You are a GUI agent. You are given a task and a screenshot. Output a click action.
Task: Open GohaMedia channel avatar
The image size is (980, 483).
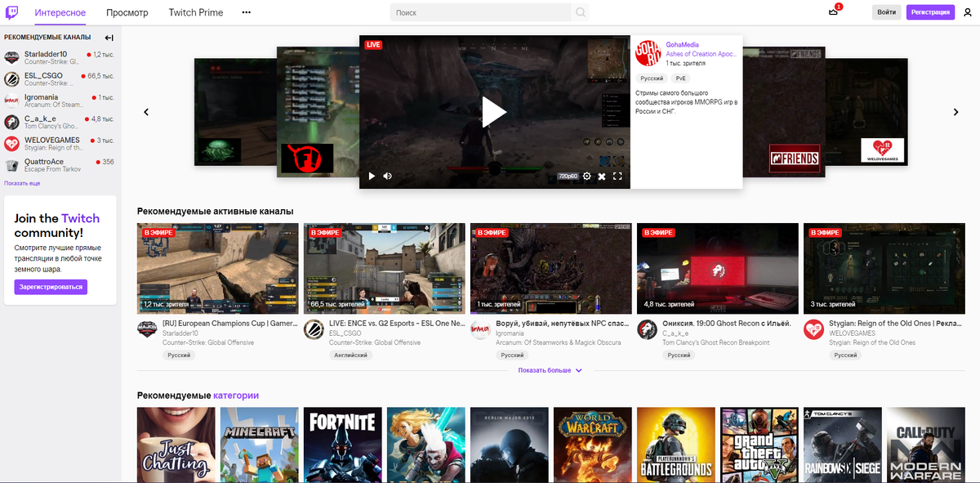tap(648, 52)
